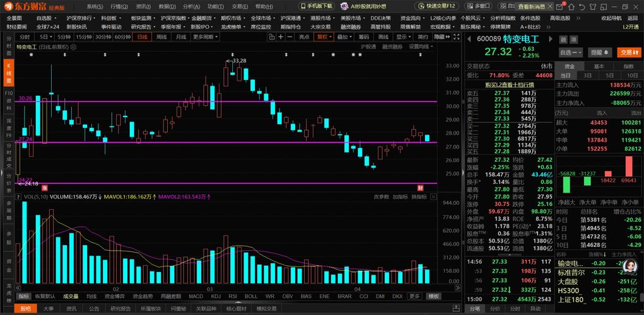The image size is (644, 315).
Task: Go to previous stock with left arrow
Action: point(469,39)
